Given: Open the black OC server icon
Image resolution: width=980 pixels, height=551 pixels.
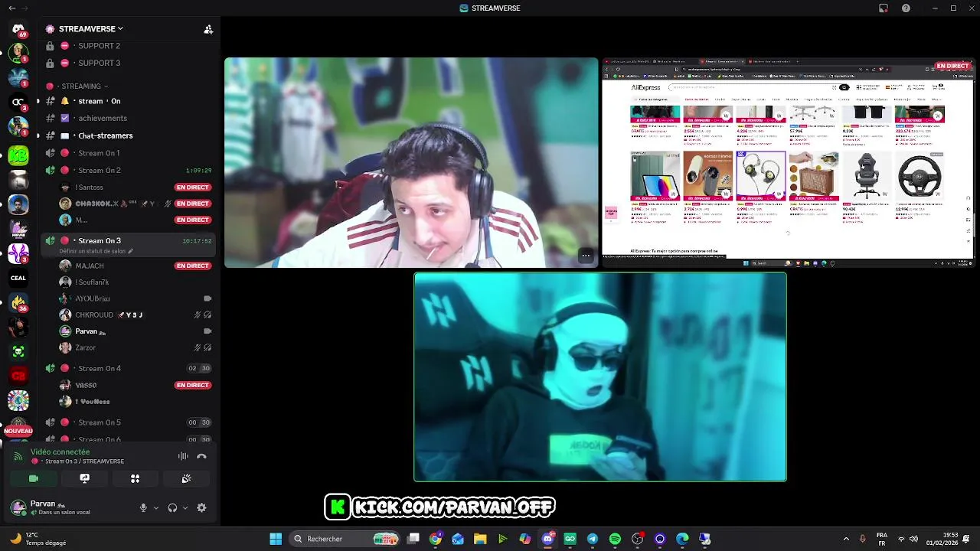Looking at the screenshot, I should [x=18, y=102].
